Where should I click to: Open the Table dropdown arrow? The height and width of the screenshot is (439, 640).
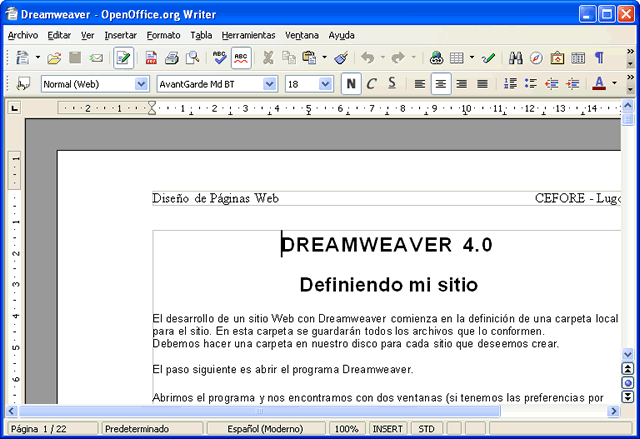coord(472,58)
